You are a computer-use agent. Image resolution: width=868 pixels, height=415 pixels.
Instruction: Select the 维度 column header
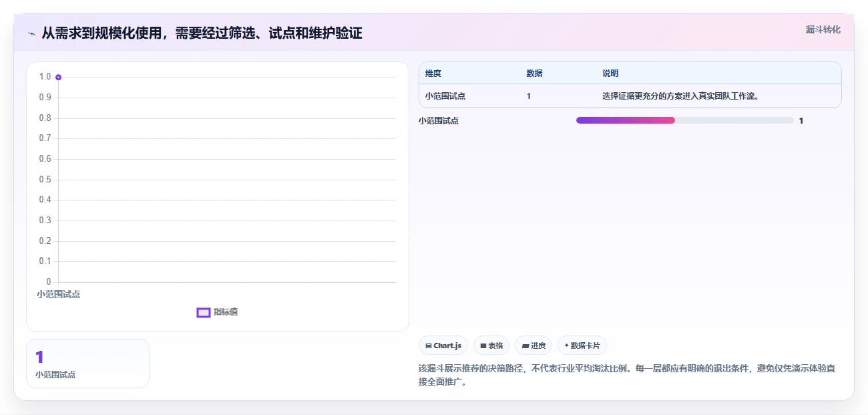(x=433, y=74)
